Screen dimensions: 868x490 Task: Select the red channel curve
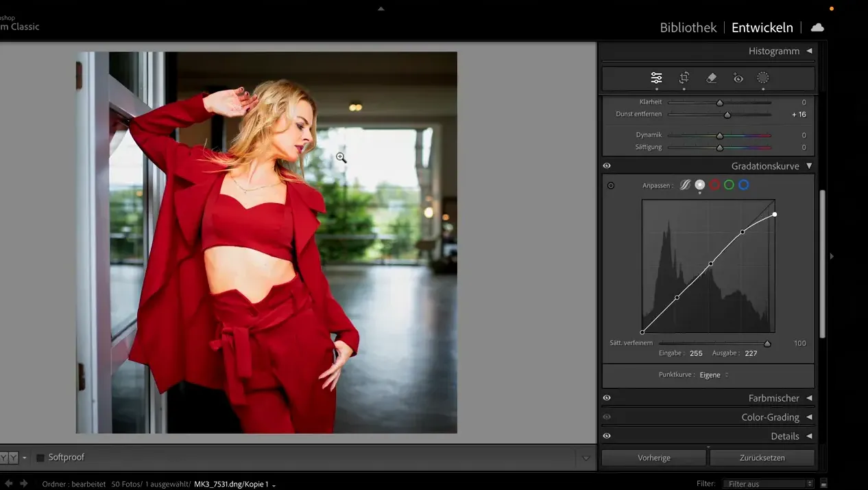(x=714, y=185)
